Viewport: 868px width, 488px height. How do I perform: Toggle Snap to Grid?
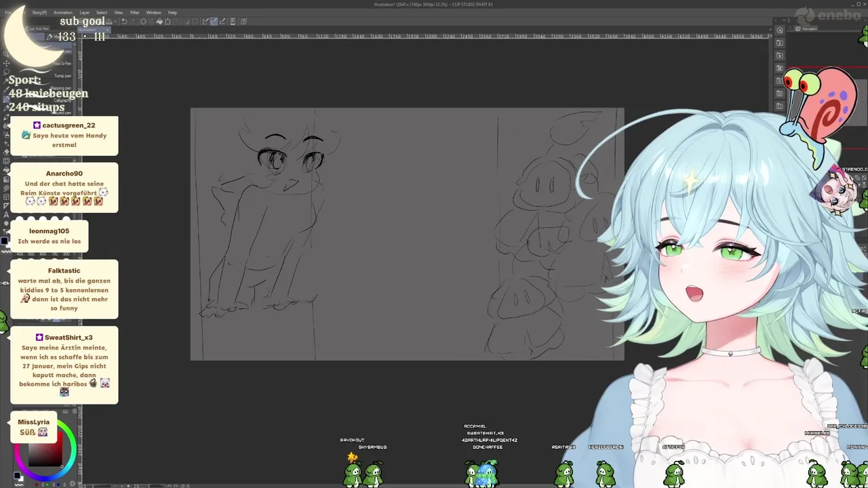(x=222, y=22)
